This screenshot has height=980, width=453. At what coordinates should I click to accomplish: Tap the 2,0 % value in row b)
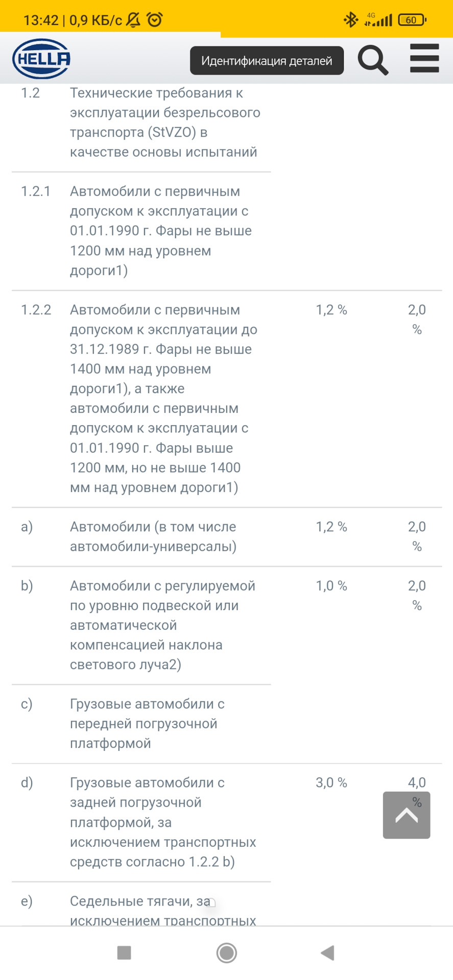[x=417, y=596]
